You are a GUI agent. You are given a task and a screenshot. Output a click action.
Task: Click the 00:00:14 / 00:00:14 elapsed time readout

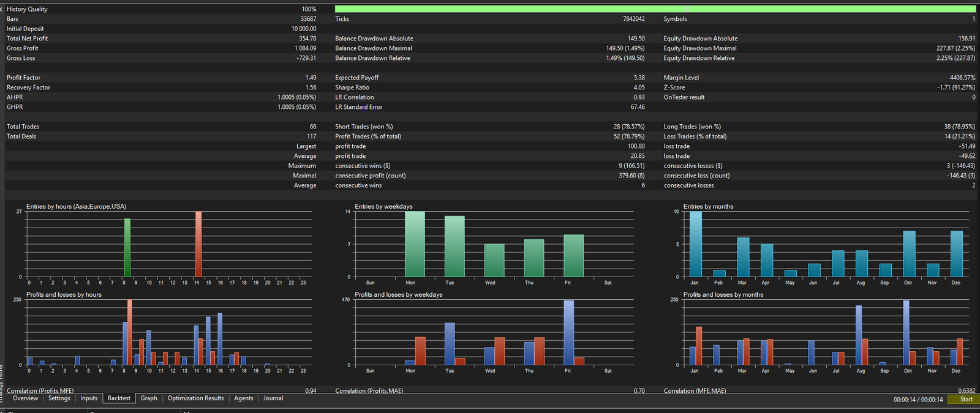click(x=918, y=400)
